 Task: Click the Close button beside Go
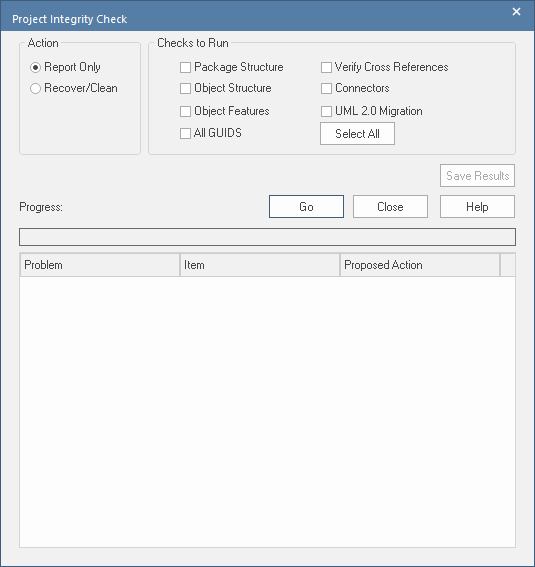[x=390, y=206]
